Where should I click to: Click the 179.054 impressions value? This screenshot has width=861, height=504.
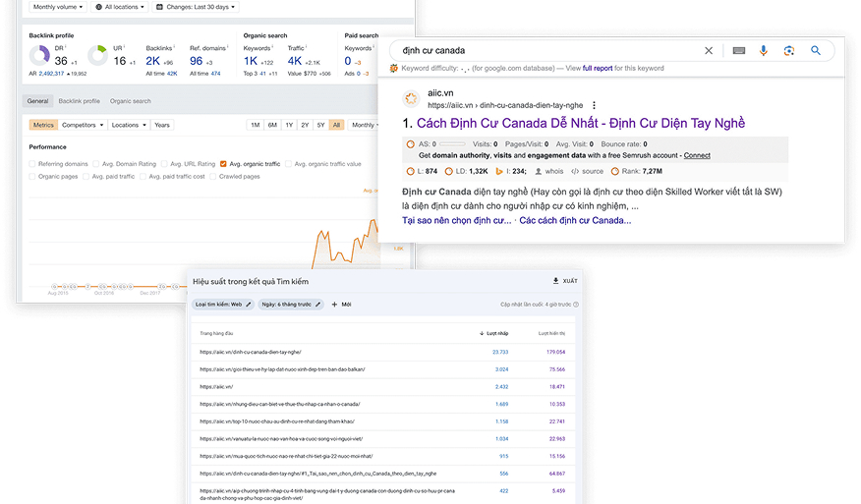pyautogui.click(x=555, y=352)
